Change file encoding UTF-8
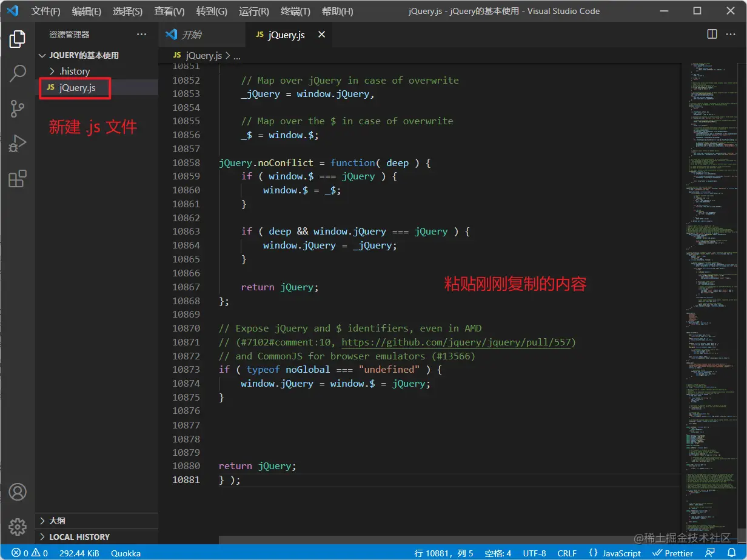This screenshot has width=747, height=560. click(534, 553)
